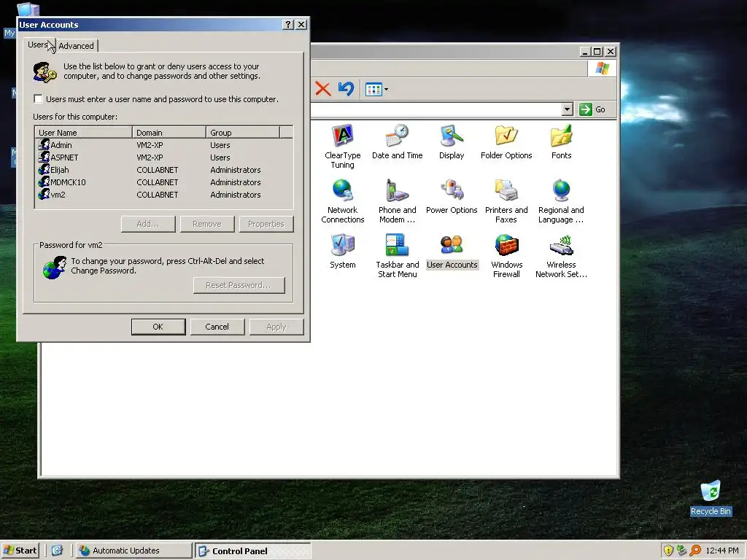Click the quick launch icon beside Start
747x560 pixels.
[57, 551]
